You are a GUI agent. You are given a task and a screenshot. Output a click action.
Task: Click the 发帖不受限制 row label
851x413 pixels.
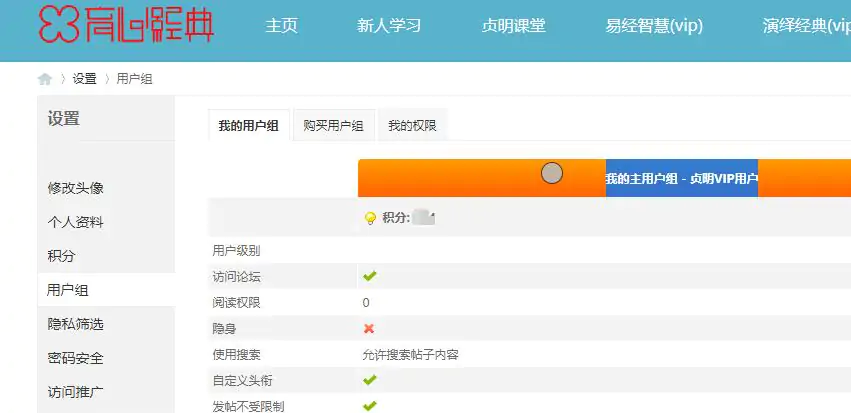coord(248,406)
